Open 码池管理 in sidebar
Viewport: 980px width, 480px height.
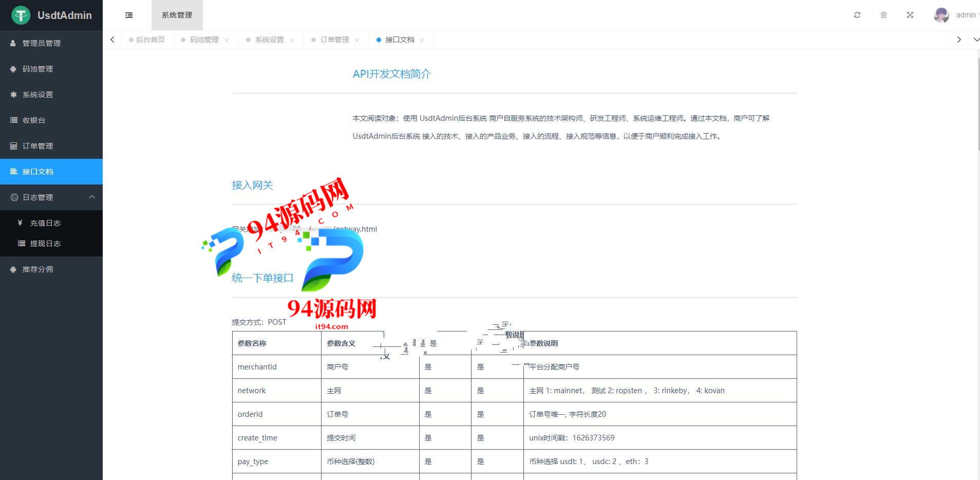[51, 69]
